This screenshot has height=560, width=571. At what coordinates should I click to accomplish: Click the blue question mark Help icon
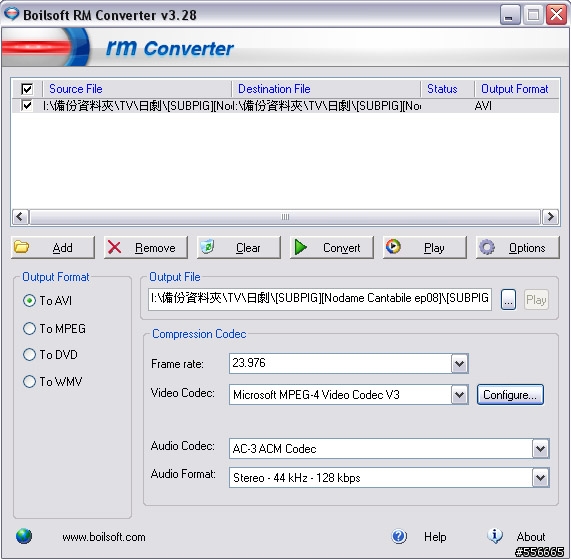[399, 536]
